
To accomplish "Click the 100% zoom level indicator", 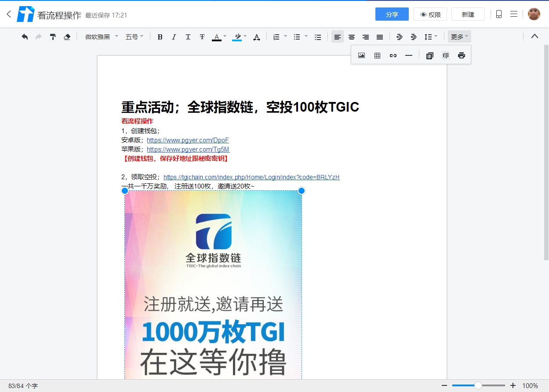I will (530, 386).
